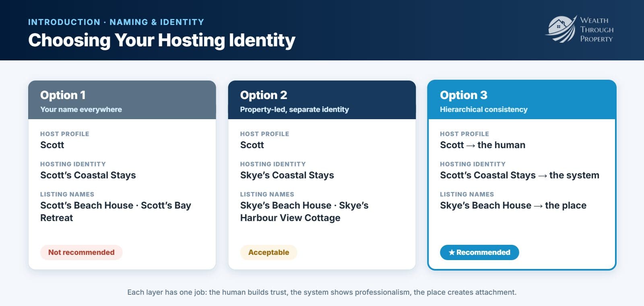This screenshot has width=644, height=306.
Task: Select the "Option 3" card heading
Action: coord(464,95)
